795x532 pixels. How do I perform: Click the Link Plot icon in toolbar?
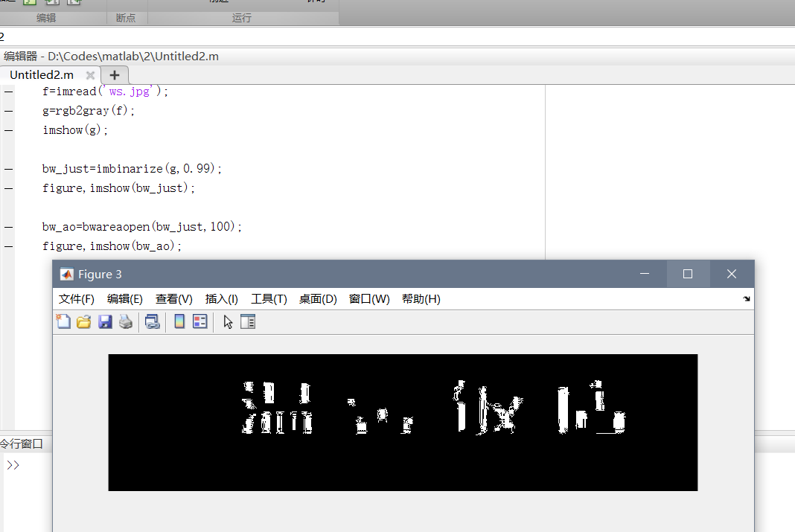pos(152,321)
